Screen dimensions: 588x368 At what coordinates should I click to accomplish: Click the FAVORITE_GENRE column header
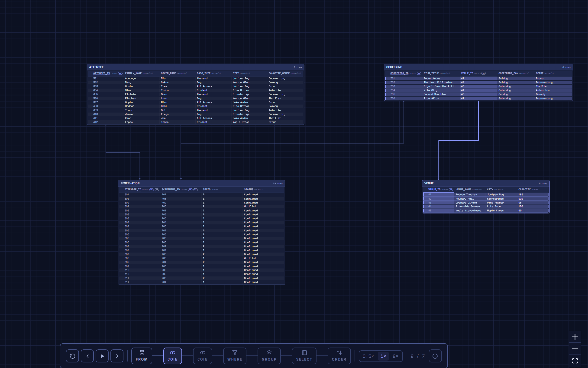(x=279, y=73)
